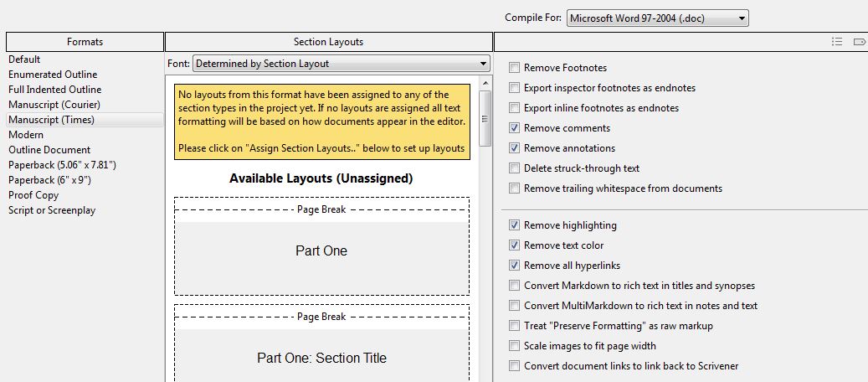Click the Section Layouts header
The height and width of the screenshot is (382, 868).
coord(329,42)
